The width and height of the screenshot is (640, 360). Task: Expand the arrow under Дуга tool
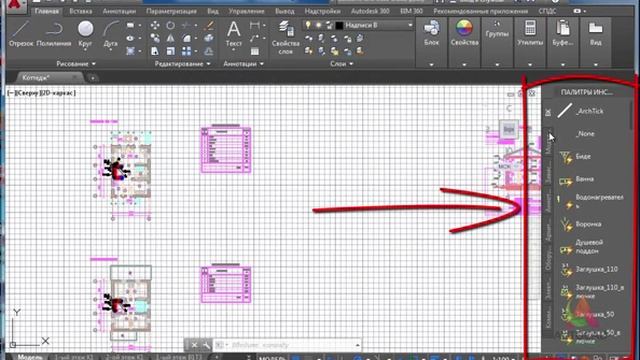point(110,50)
